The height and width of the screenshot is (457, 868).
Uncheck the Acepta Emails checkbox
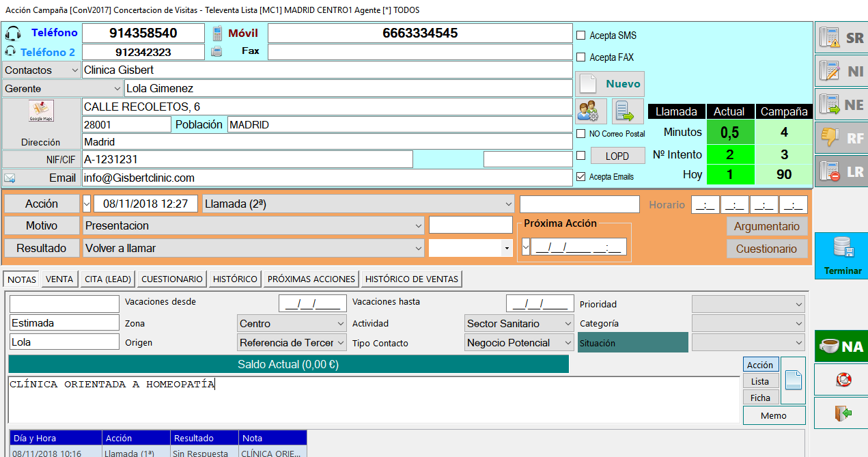[581, 176]
